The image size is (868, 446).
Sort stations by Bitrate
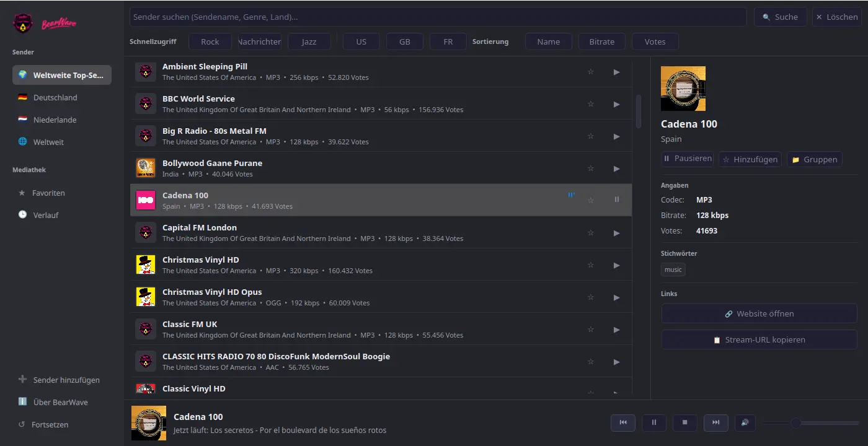click(602, 42)
